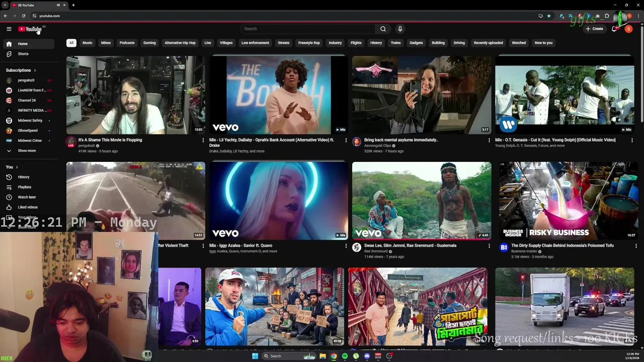Select the New to you chip
The width and height of the screenshot is (644, 362).
click(543, 43)
